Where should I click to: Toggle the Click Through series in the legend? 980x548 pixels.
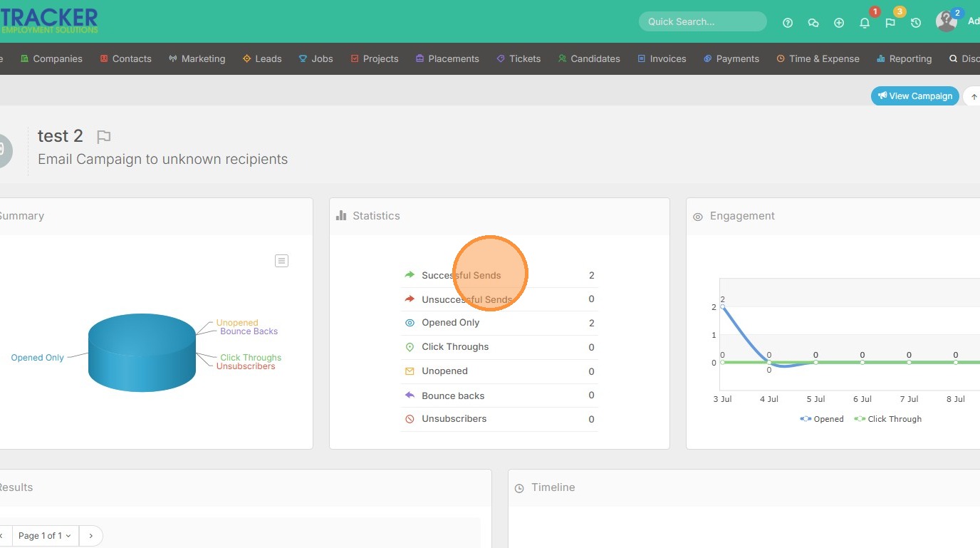click(888, 419)
